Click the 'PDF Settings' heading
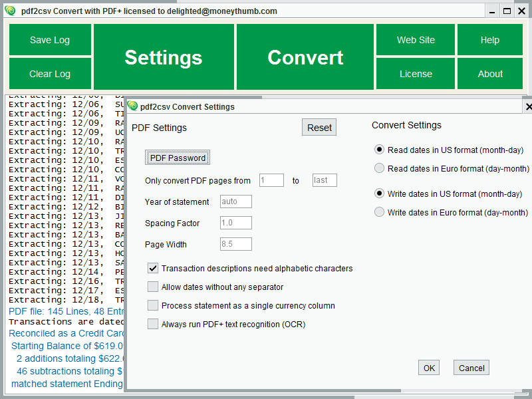 coord(159,128)
